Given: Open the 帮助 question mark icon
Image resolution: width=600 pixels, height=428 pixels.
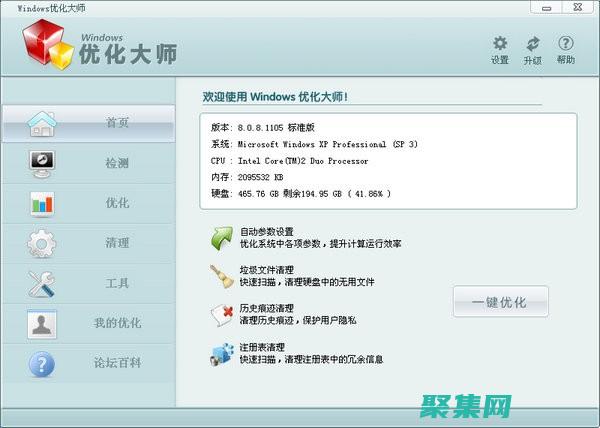Looking at the screenshot, I should (566, 44).
